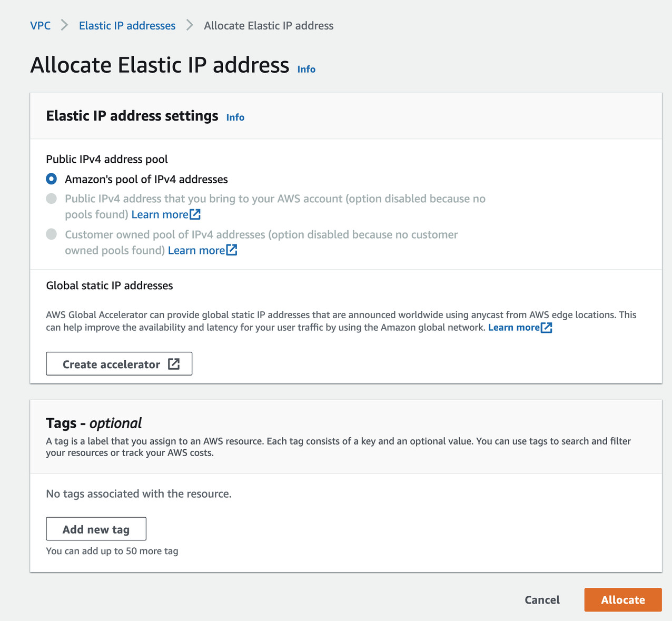Image resolution: width=672 pixels, height=621 pixels.
Task: Navigate to VPC via breadcrumb
Action: point(41,25)
